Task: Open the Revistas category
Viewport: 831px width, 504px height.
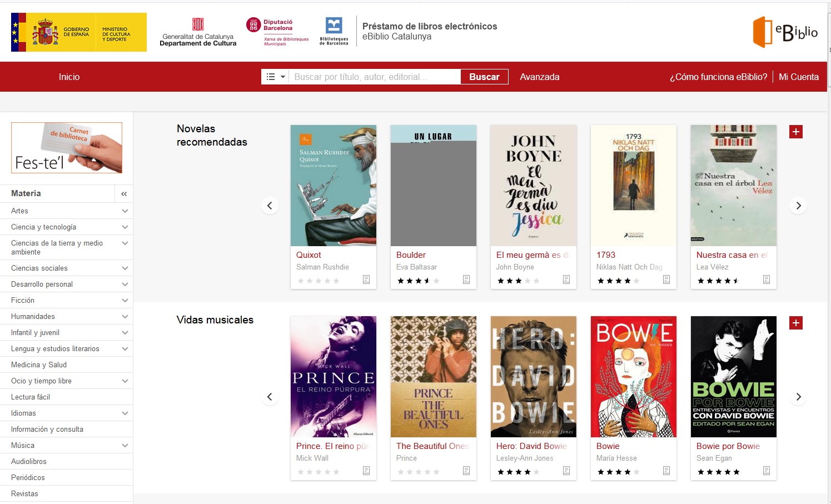Action: point(24,493)
